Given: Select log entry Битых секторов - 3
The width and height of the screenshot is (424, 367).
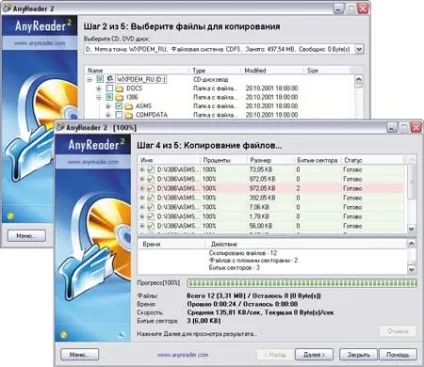Looking at the screenshot, I should 234,268.
